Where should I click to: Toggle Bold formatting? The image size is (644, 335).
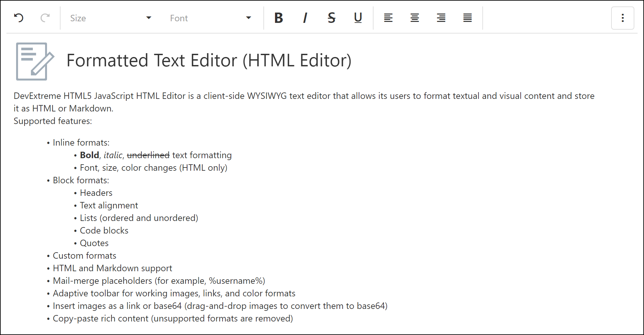tap(279, 18)
